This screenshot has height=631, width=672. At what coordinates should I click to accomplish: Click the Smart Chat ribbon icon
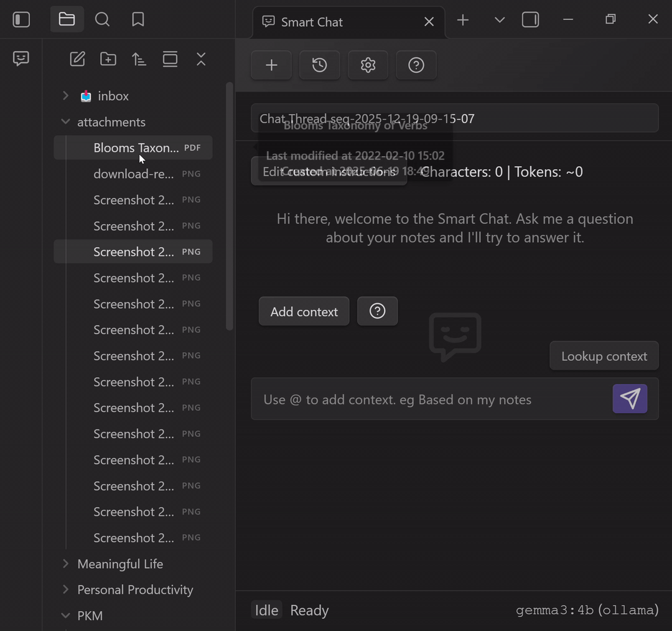(21, 58)
